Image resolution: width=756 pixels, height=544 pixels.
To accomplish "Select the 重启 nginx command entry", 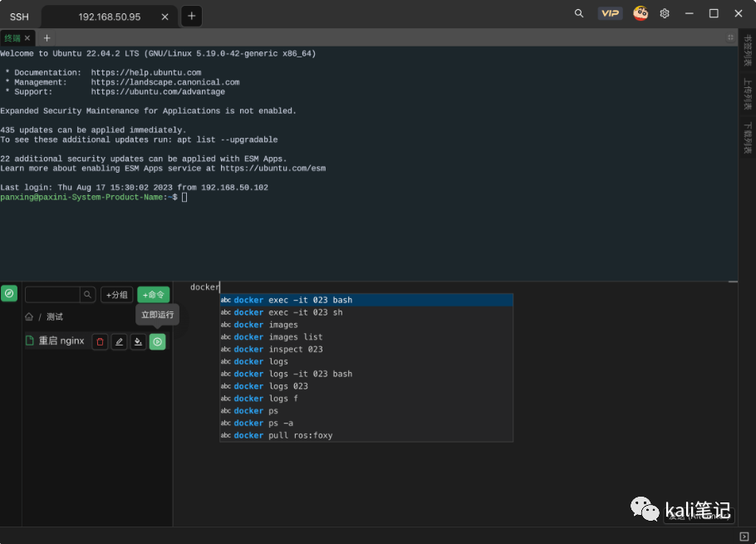I will coord(61,341).
